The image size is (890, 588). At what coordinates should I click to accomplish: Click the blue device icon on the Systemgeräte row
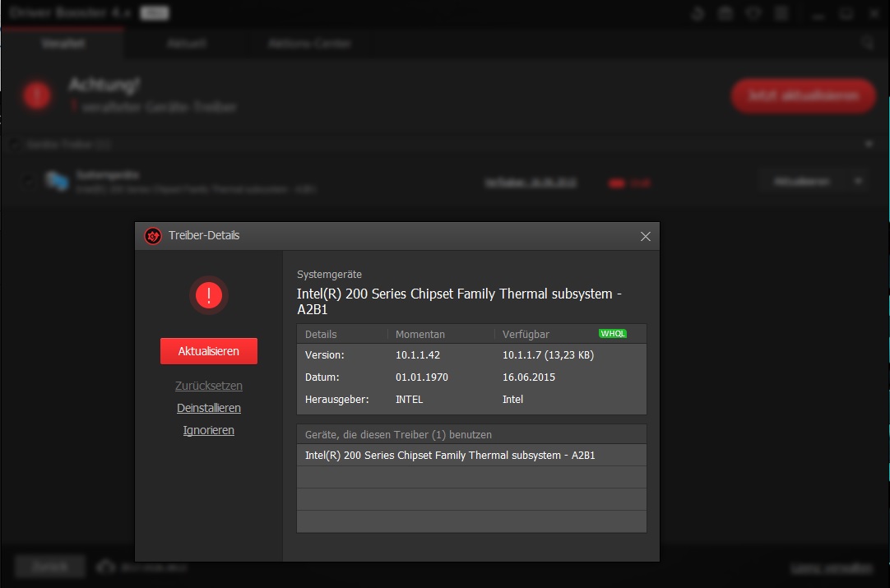tap(57, 181)
